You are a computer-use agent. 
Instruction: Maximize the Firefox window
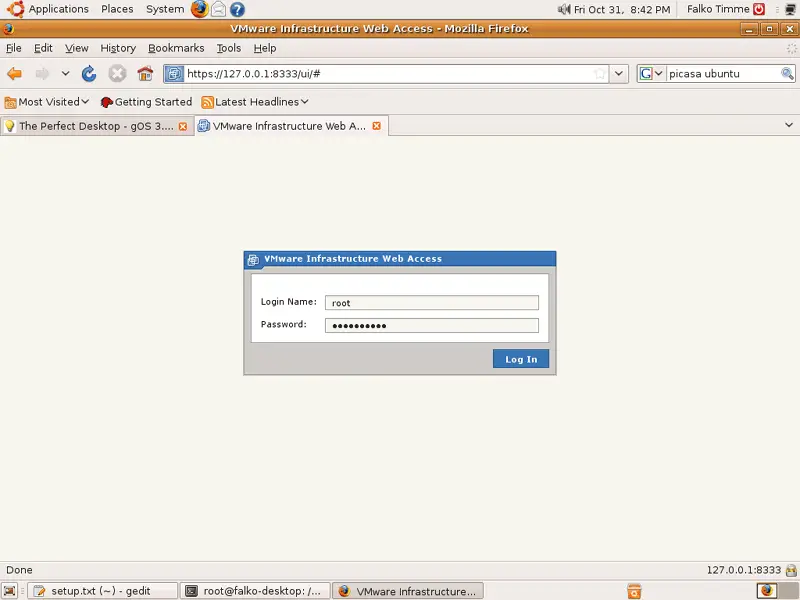[769, 29]
